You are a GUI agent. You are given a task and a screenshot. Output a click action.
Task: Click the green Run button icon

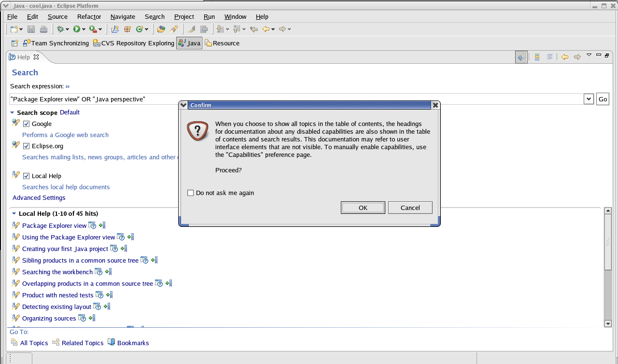(76, 29)
